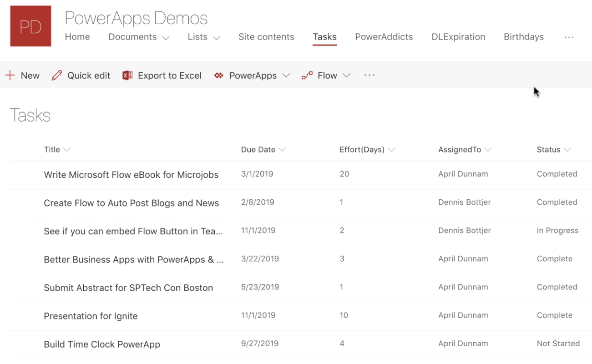Open Submit Abstract for SPTech Con Boston
This screenshot has height=364, width=592.
pyautogui.click(x=128, y=288)
